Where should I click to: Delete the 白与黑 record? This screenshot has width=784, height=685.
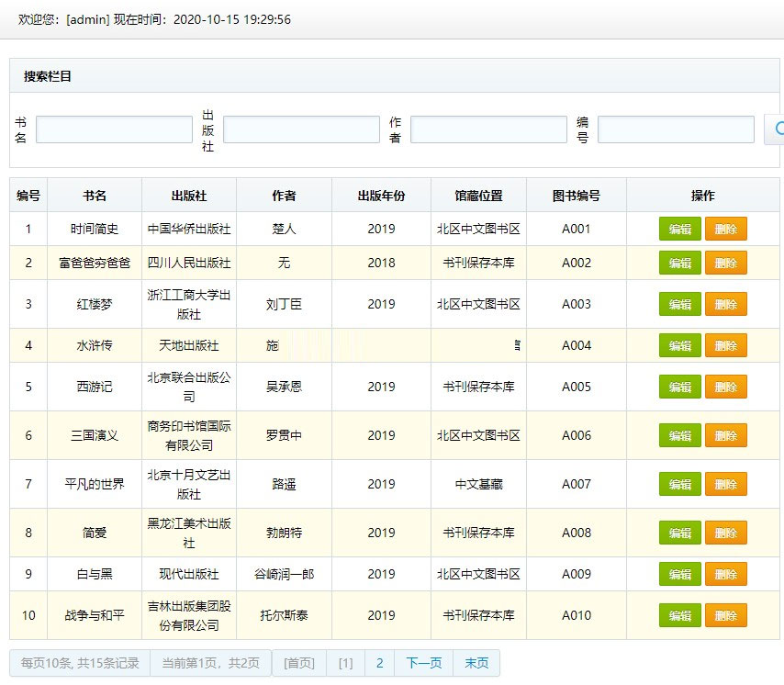[x=725, y=575]
